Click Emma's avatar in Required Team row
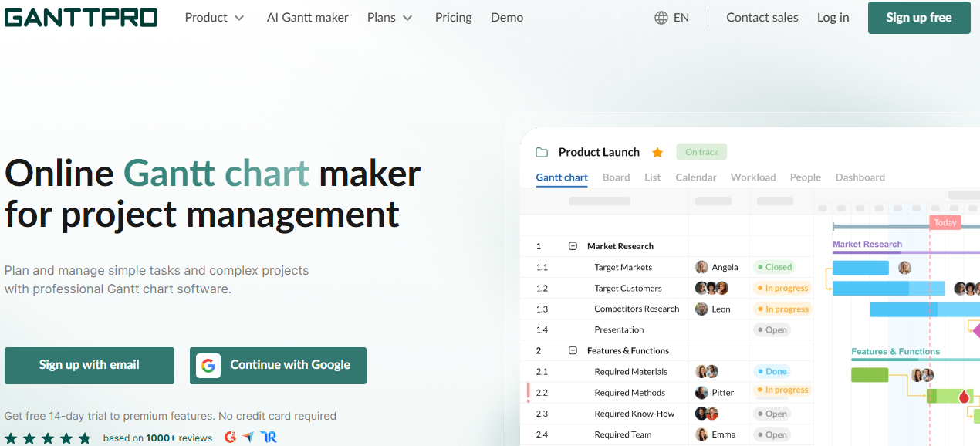Image resolution: width=980 pixels, height=446 pixels. 701,434
